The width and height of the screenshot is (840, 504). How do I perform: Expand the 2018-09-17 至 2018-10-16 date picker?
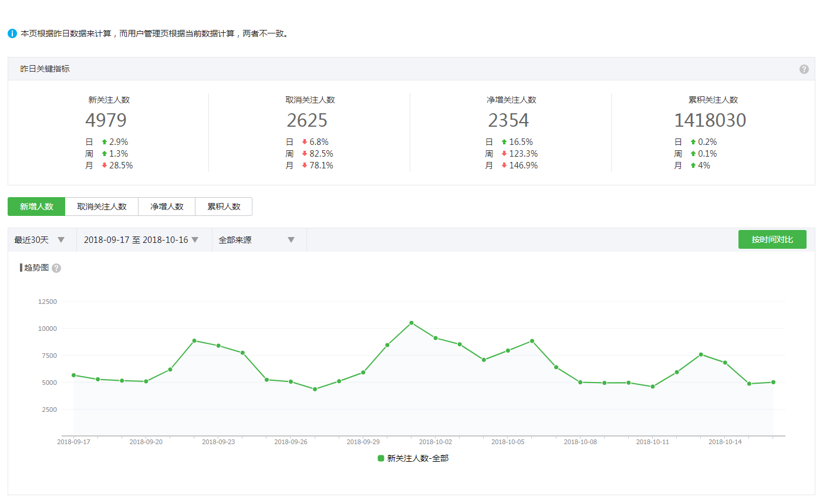141,240
